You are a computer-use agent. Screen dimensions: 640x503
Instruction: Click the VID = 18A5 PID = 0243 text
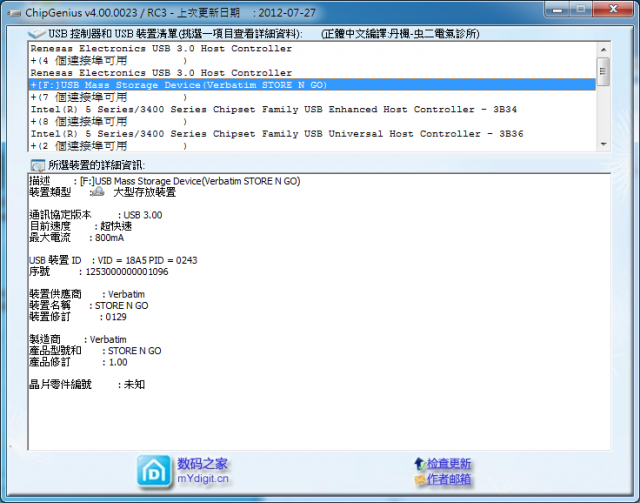point(147,260)
